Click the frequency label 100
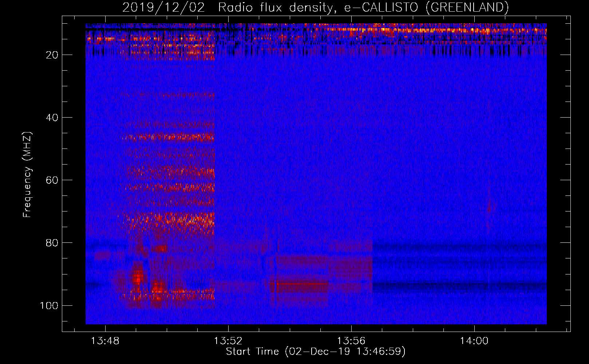The image size is (589, 364). pyautogui.click(x=49, y=305)
